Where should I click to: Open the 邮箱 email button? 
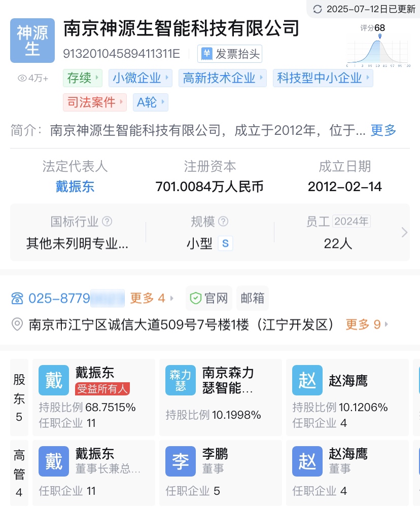pyautogui.click(x=253, y=298)
